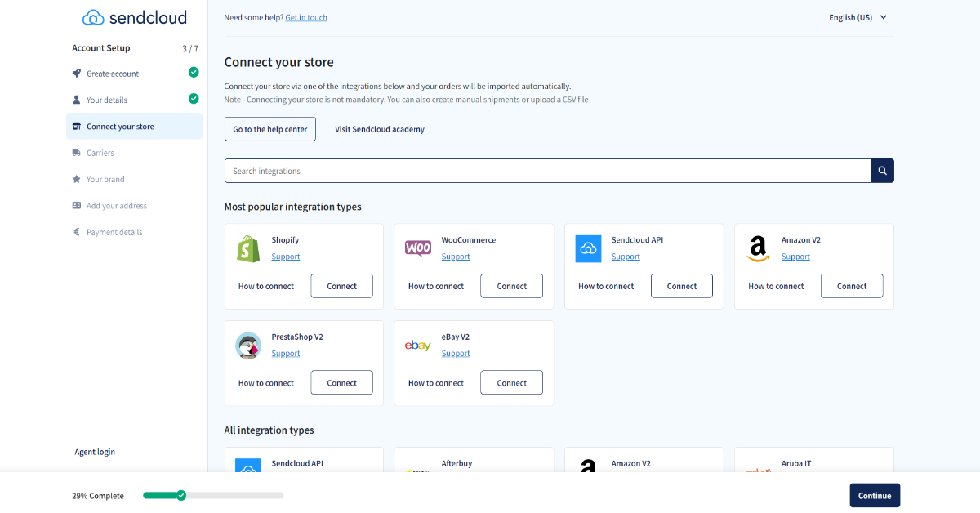The width and height of the screenshot is (980, 513).
Task: Click the green checkmark next to Create account
Action: click(194, 73)
